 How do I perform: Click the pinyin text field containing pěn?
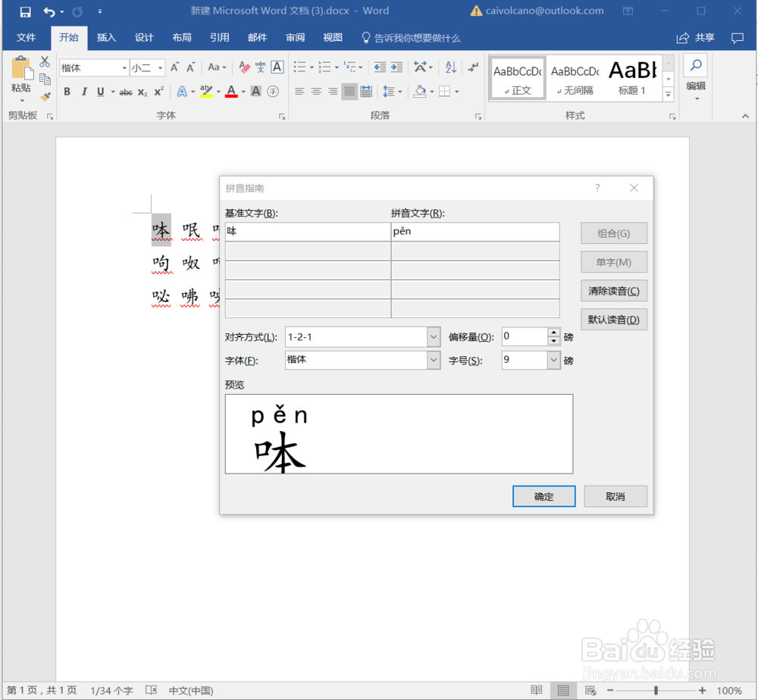[475, 231]
